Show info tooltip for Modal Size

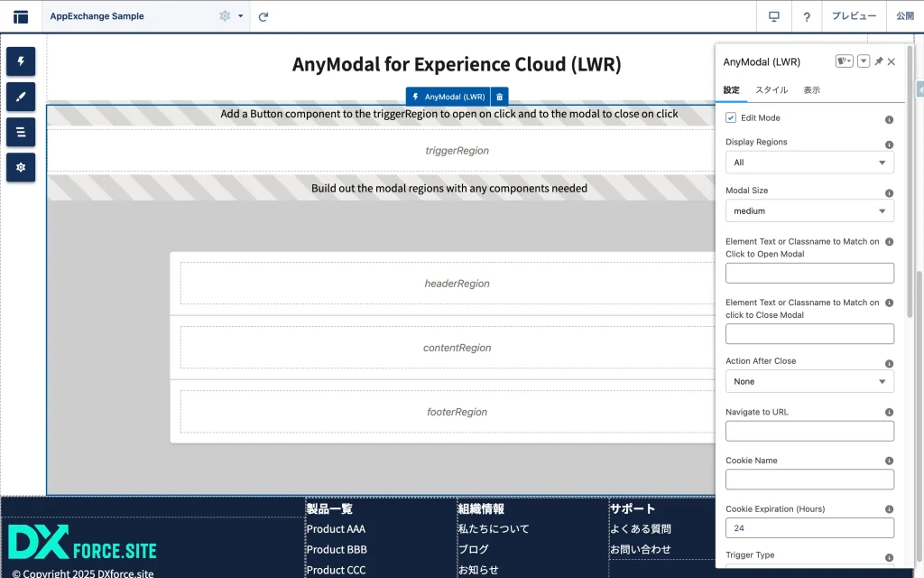[889, 193]
